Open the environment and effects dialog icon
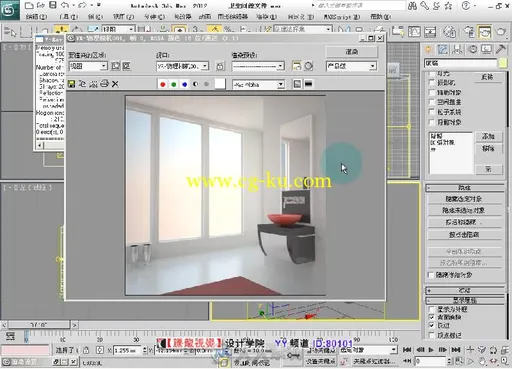Image resolution: width=512 pixels, height=369 pixels. click(308, 66)
